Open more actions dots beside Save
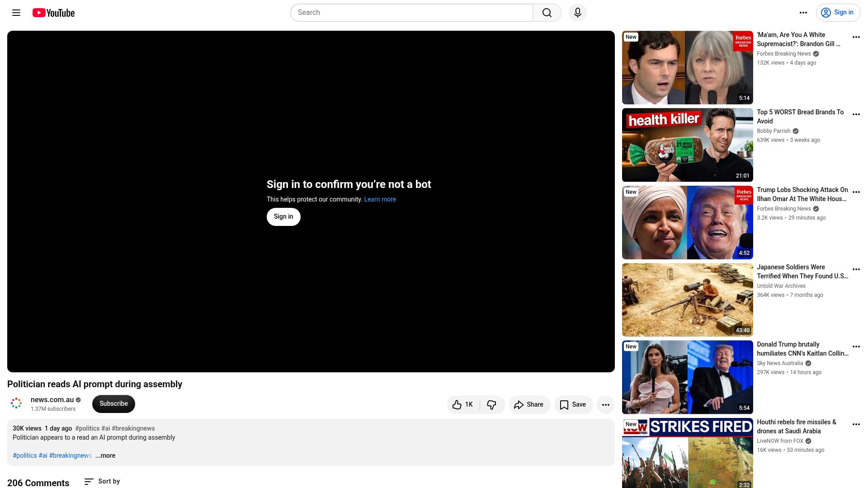 (606, 404)
